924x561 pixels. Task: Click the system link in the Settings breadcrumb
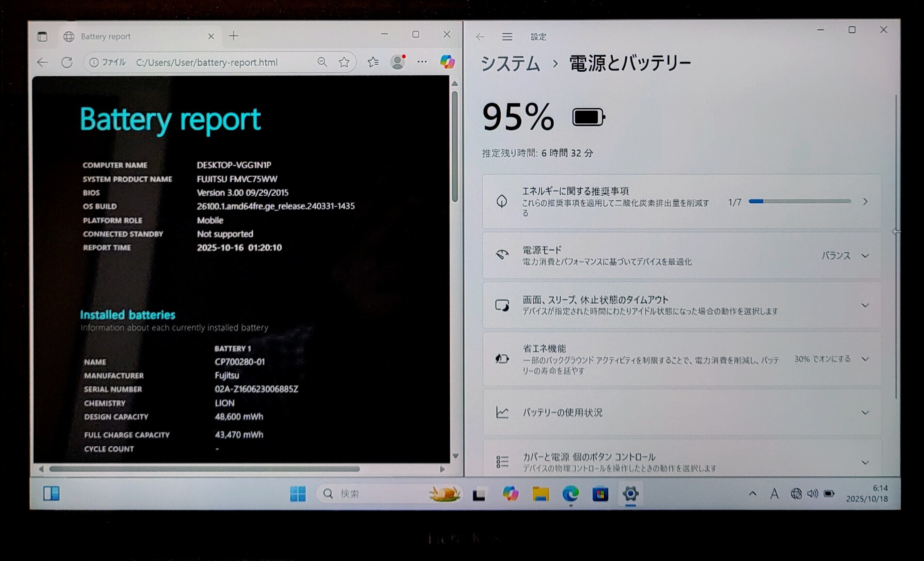click(x=510, y=63)
